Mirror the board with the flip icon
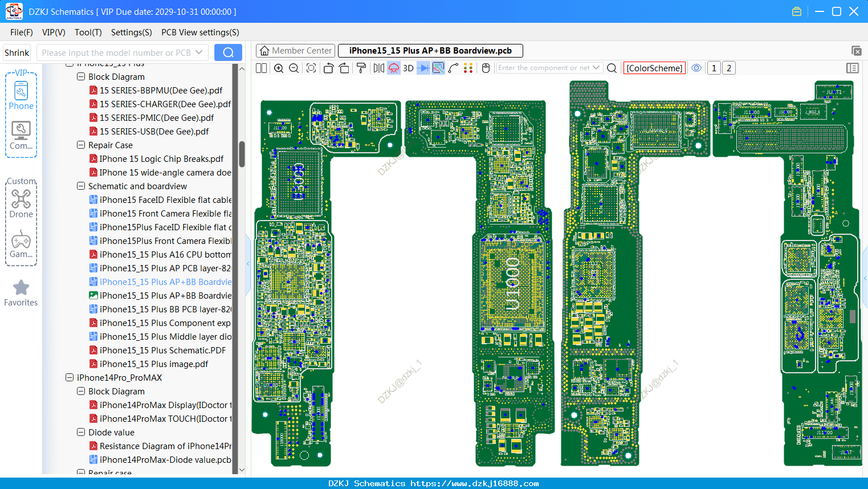 point(378,68)
